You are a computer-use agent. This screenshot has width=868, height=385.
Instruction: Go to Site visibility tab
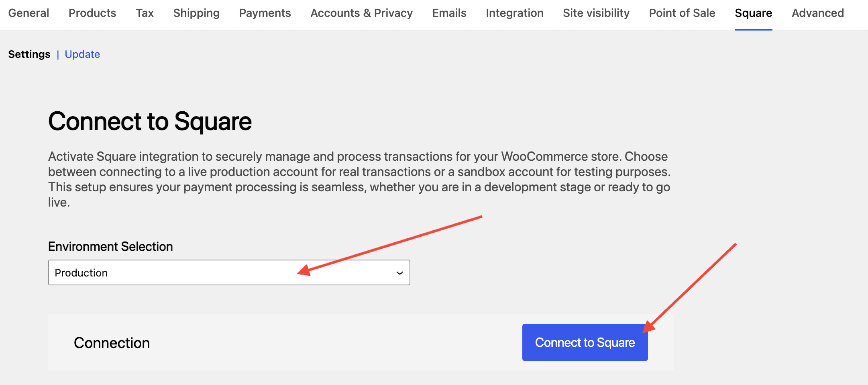[596, 13]
